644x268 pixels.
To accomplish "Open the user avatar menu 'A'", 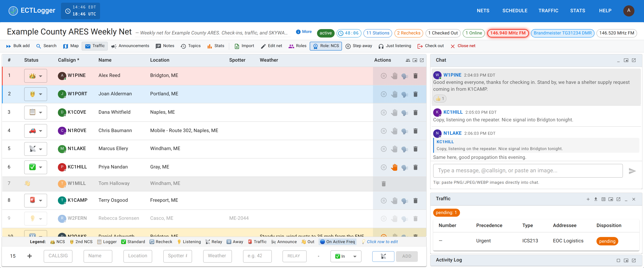I will [628, 11].
